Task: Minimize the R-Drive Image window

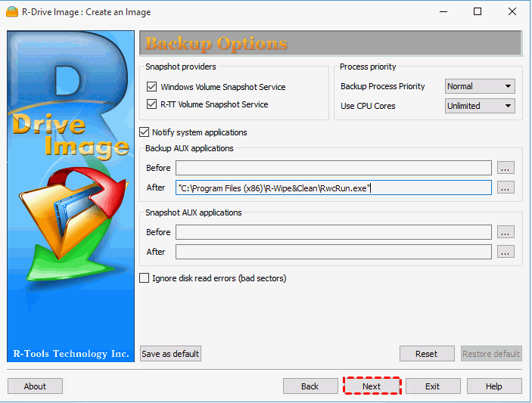Action: click(x=443, y=12)
